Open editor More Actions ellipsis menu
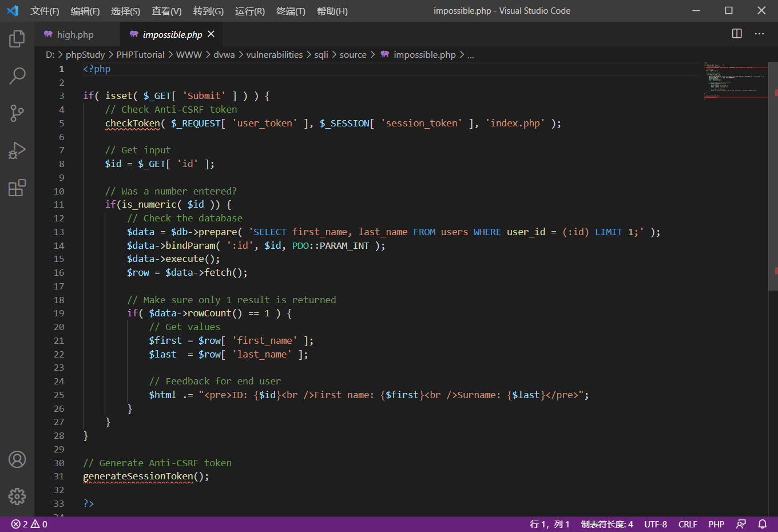 coord(759,34)
